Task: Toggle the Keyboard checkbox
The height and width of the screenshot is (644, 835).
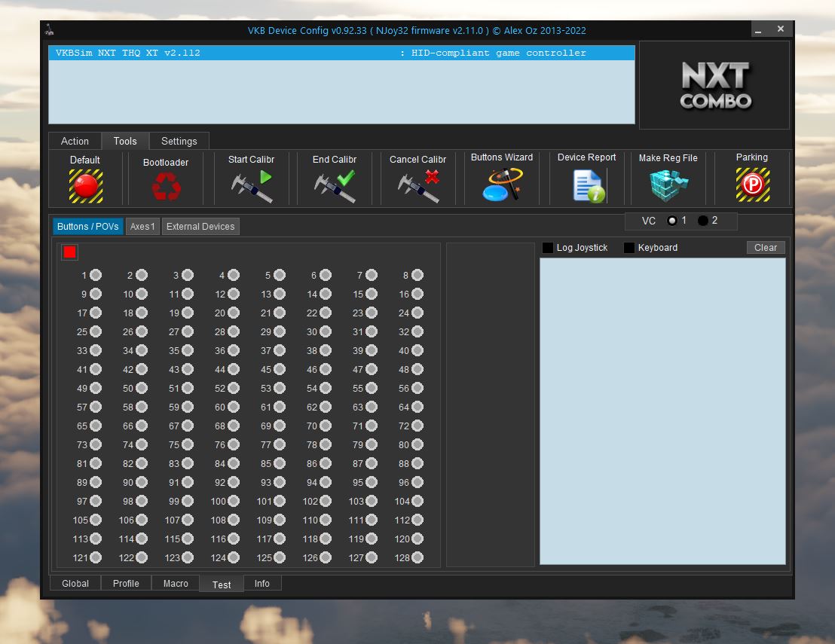Action: click(x=629, y=248)
